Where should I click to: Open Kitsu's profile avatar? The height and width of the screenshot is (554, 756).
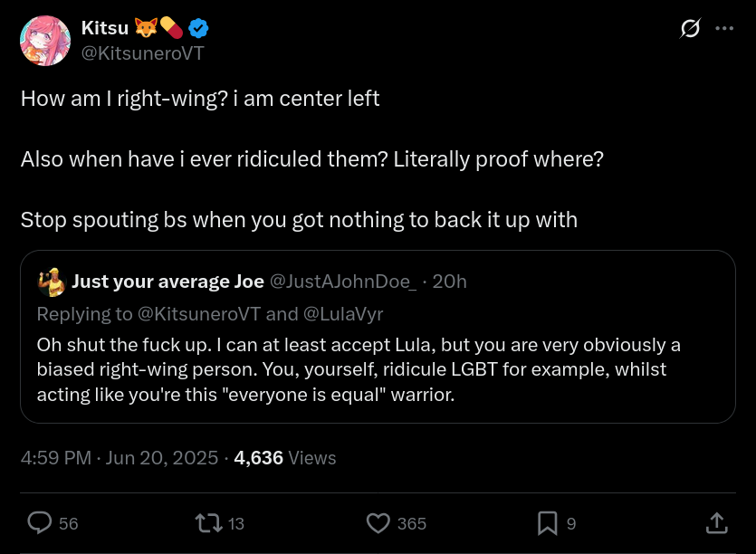tap(45, 41)
